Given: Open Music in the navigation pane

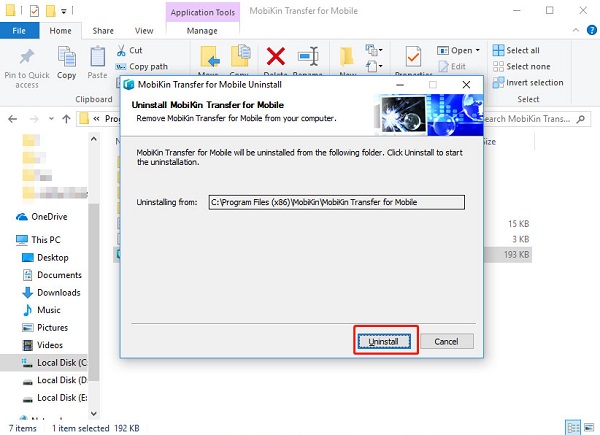Looking at the screenshot, I should coord(41,310).
